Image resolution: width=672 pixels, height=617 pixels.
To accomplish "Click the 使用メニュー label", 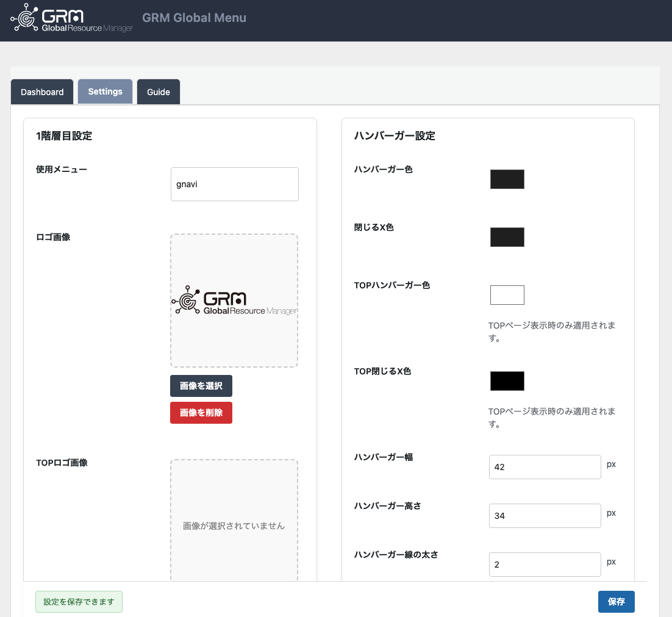I will pyautogui.click(x=62, y=169).
